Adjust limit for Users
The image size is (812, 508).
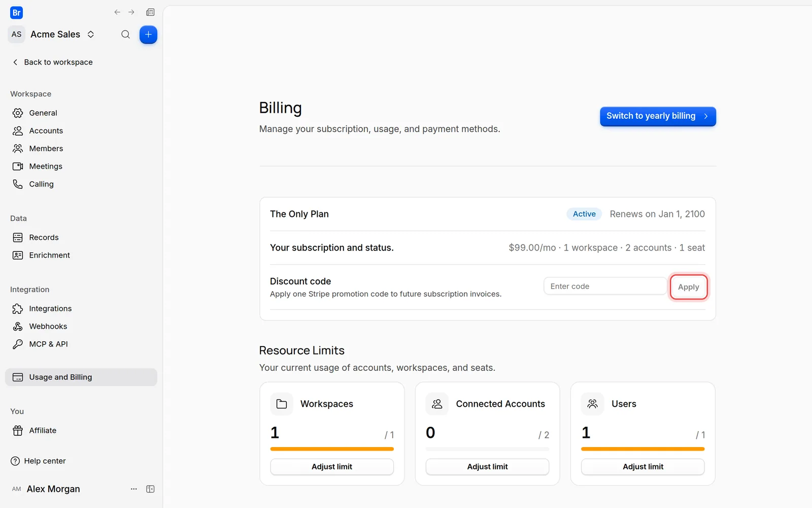pos(642,466)
